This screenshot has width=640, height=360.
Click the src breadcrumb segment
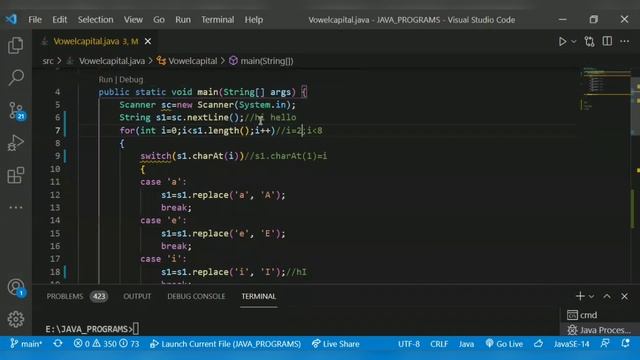click(x=48, y=61)
